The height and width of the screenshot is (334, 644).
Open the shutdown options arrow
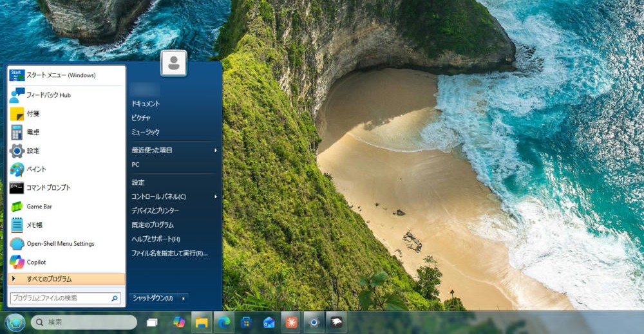183,299
